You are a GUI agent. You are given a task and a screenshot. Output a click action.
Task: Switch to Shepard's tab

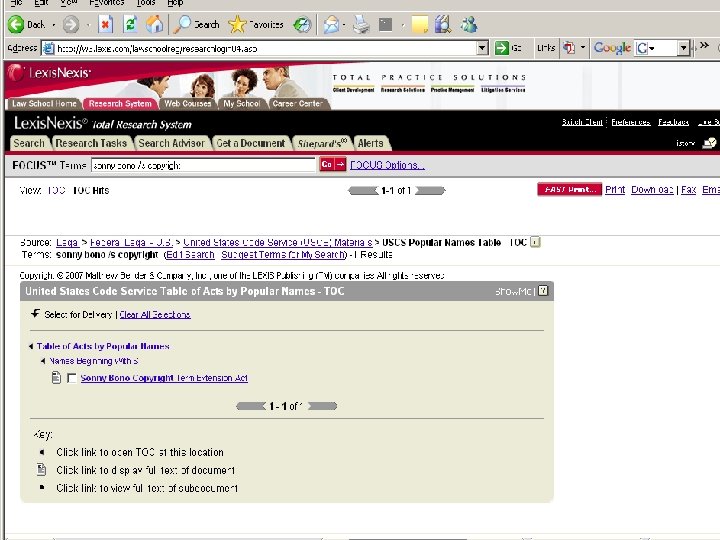click(322, 143)
